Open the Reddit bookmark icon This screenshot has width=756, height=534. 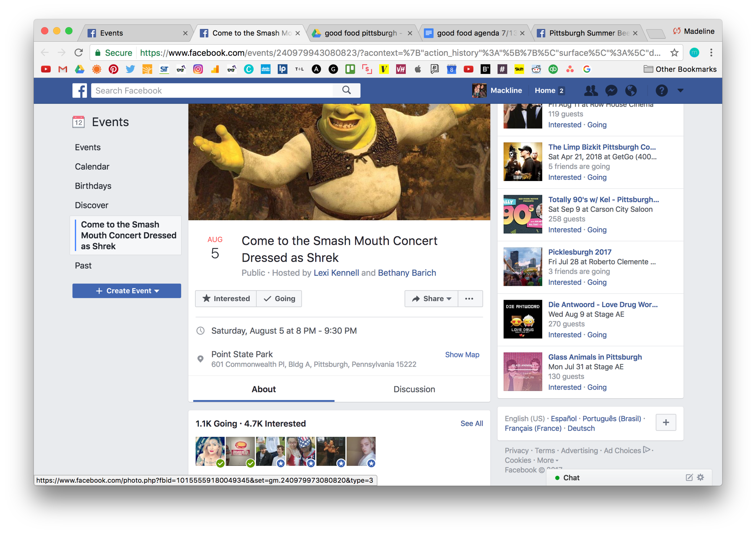pos(536,70)
